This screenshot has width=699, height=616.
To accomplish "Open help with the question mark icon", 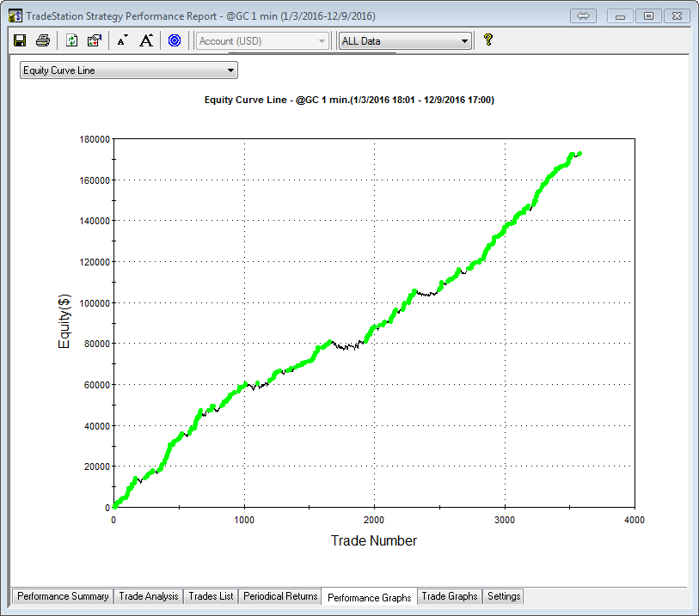I will [488, 40].
